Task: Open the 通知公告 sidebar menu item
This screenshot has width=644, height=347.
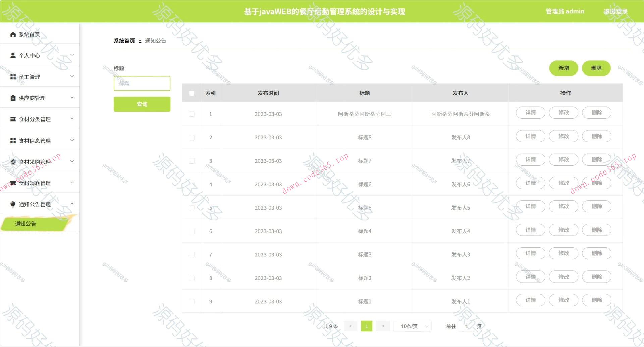Action: [25, 224]
